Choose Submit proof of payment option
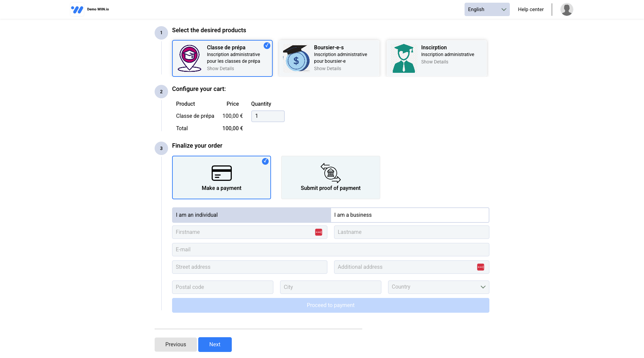 tap(330, 177)
